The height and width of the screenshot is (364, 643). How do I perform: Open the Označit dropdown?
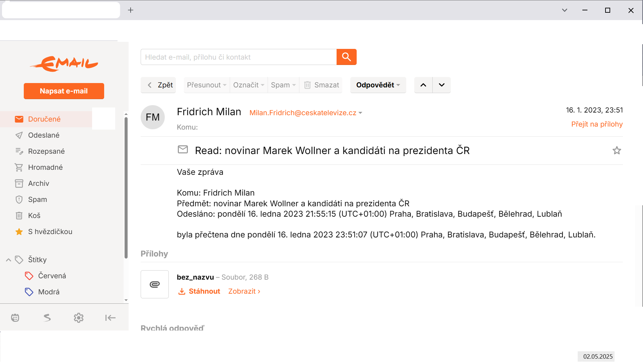(248, 85)
